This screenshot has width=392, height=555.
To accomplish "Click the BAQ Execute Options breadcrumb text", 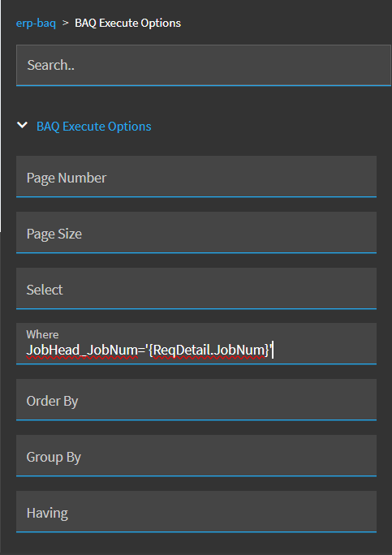I will 128,23.
